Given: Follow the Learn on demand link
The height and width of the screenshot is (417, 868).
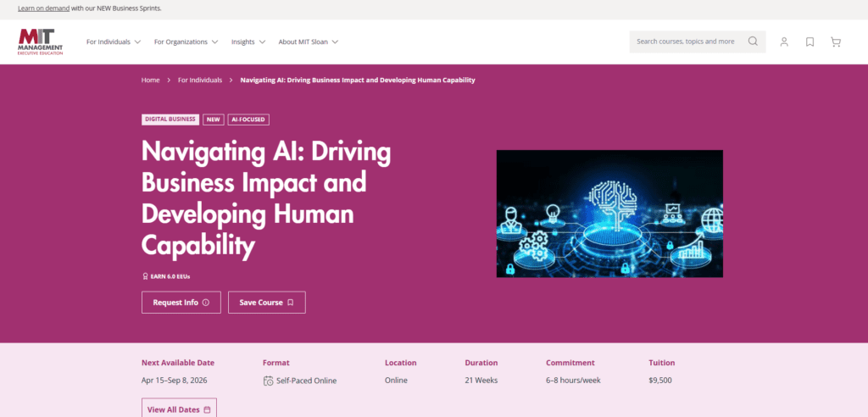Looking at the screenshot, I should pos(44,8).
